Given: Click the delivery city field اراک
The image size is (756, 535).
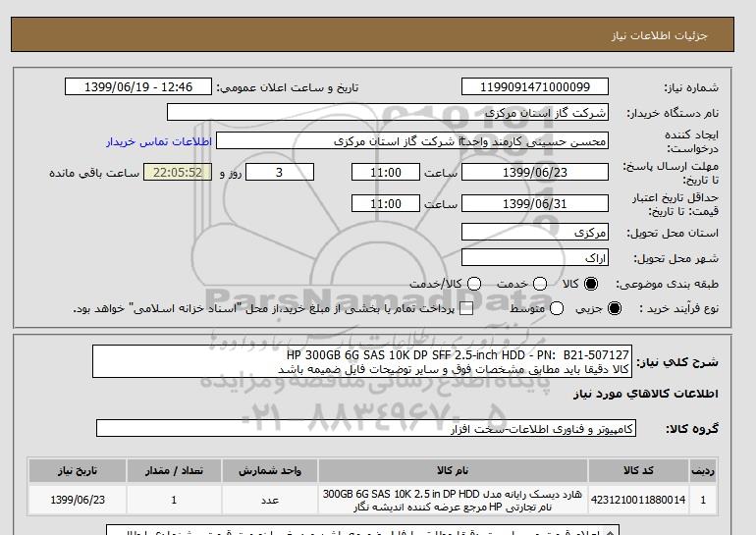Looking at the screenshot, I should tap(535, 258).
